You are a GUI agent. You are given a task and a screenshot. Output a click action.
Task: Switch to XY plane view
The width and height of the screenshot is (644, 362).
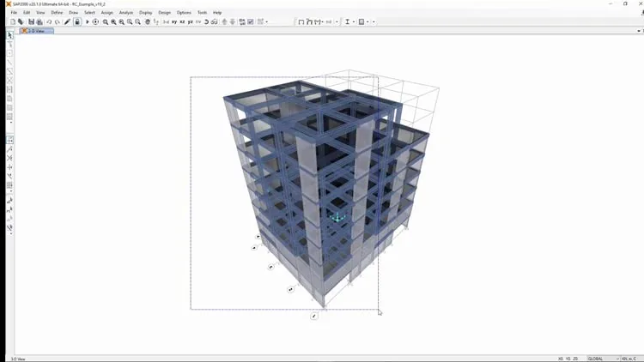click(x=174, y=21)
